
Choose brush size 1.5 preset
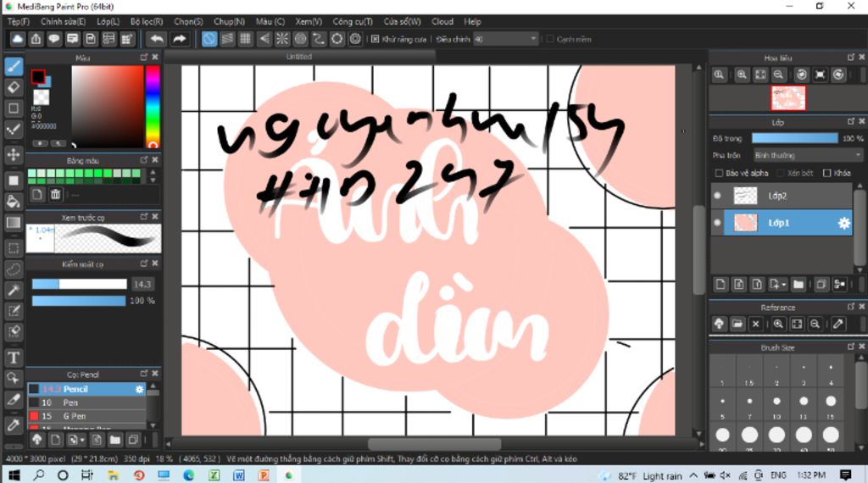click(749, 374)
